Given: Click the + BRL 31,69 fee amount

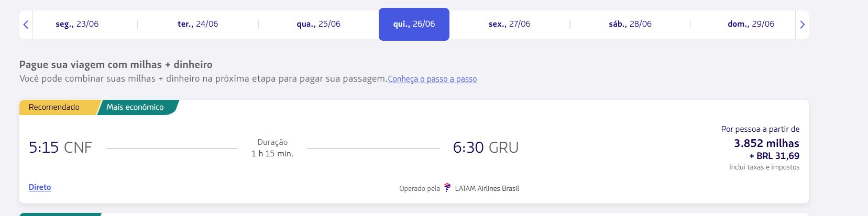Looking at the screenshot, I should pos(774,156).
